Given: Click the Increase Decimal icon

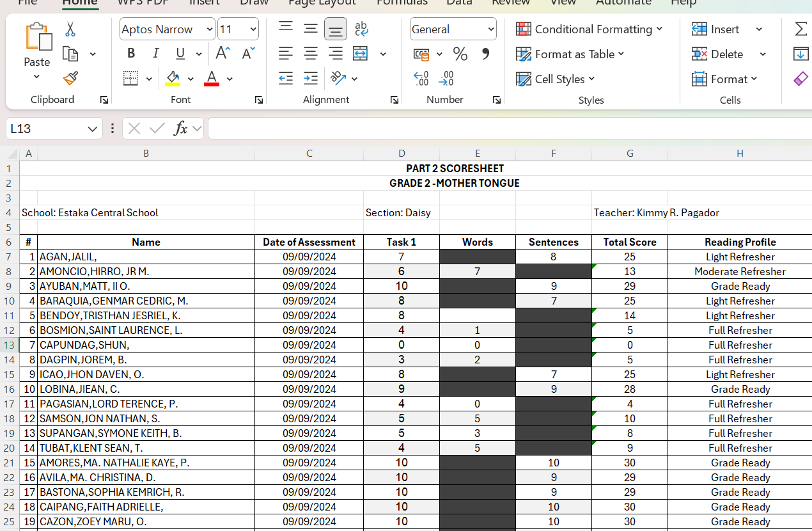Looking at the screenshot, I should click(x=421, y=79).
